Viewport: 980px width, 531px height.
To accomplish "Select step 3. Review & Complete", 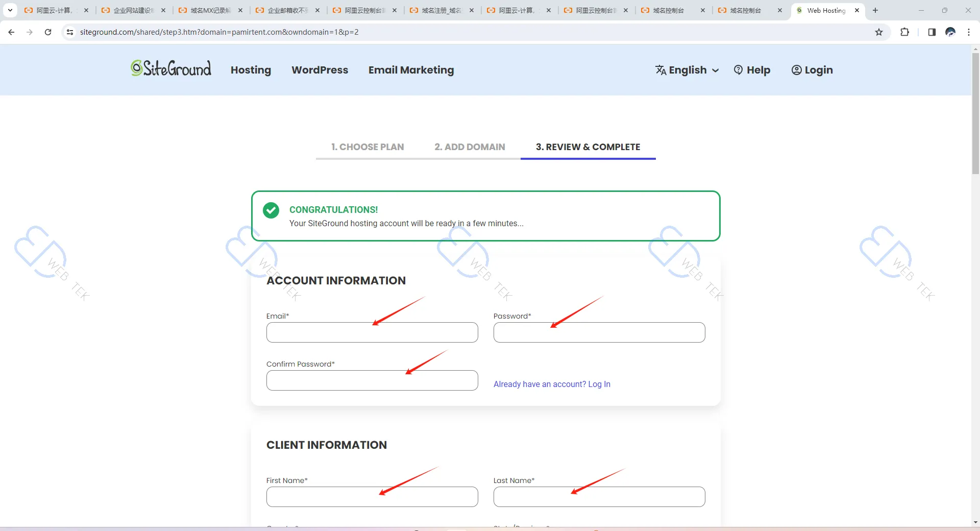I will tap(588, 147).
